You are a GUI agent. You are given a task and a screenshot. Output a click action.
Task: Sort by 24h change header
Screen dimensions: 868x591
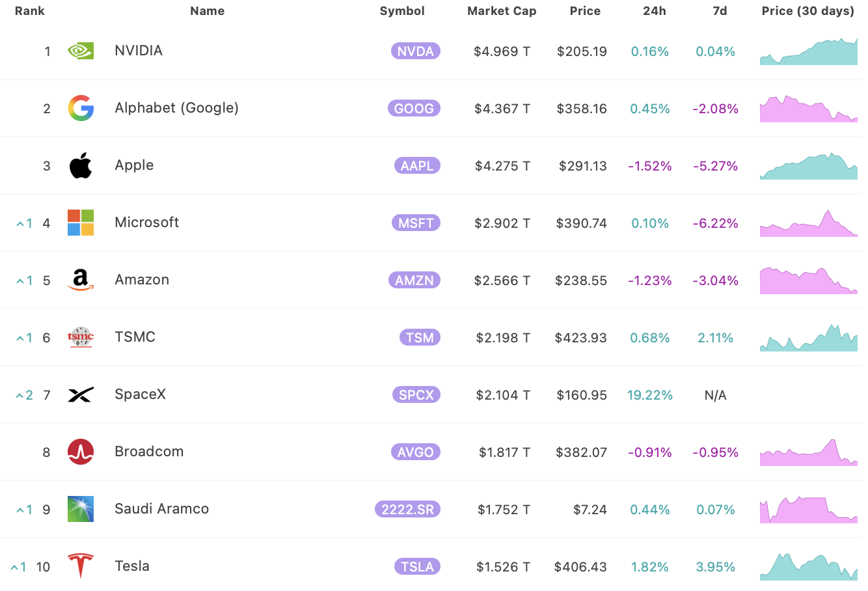pos(655,11)
